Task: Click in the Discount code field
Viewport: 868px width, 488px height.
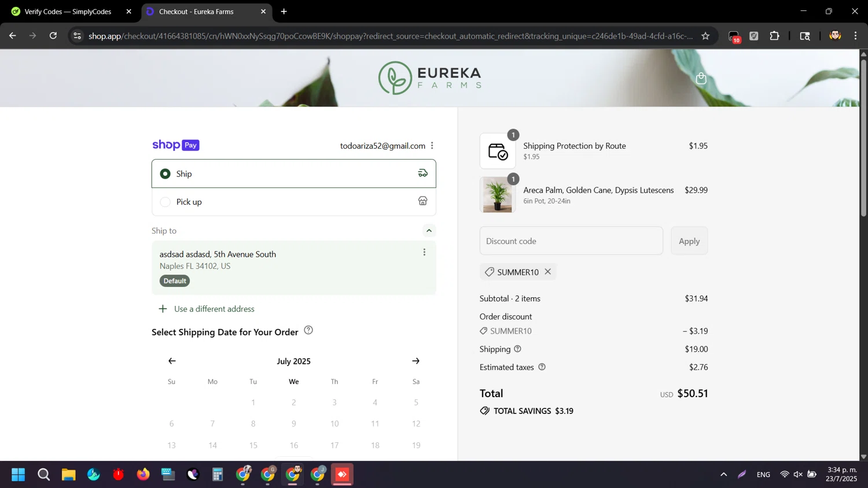Action: pyautogui.click(x=571, y=241)
